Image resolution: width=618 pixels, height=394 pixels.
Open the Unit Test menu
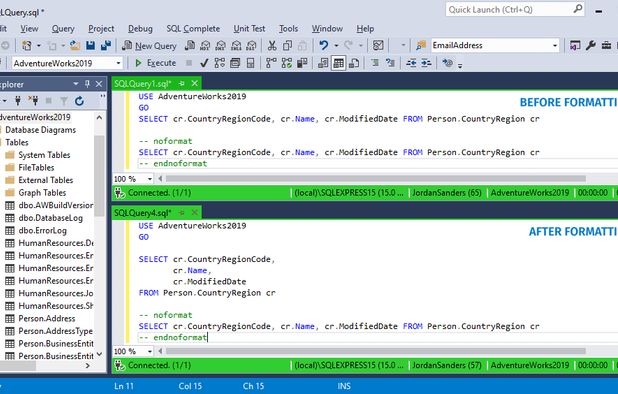click(249, 29)
